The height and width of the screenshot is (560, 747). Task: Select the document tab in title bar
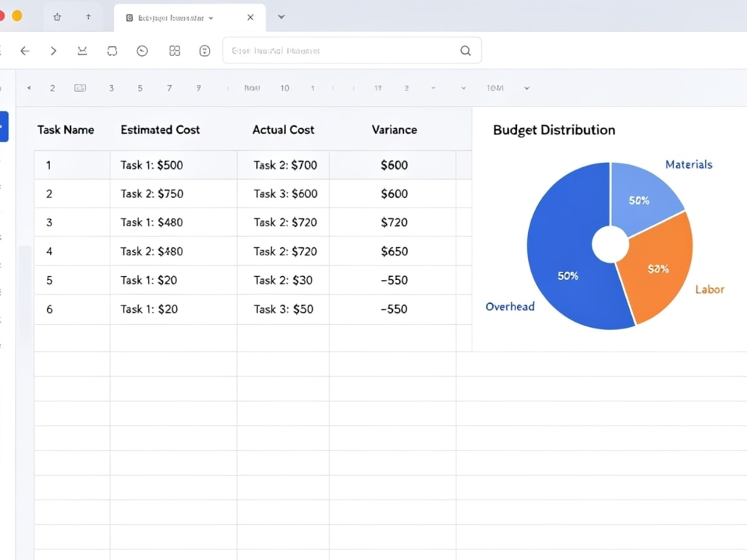click(190, 18)
